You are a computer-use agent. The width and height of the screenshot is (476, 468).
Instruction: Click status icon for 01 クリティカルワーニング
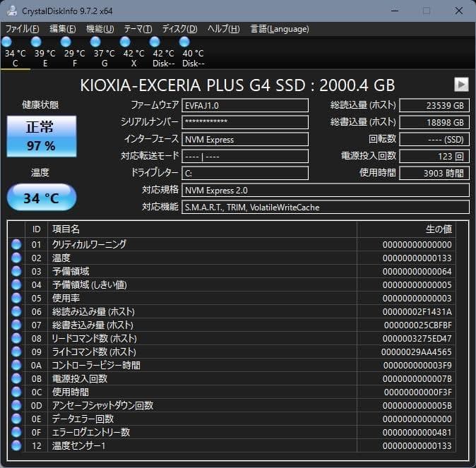(x=16, y=244)
